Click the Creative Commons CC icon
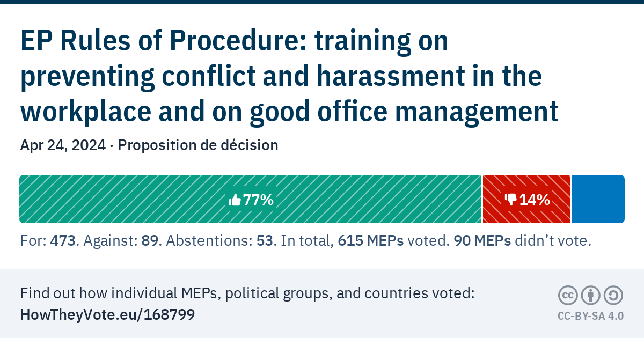Image resolution: width=644 pixels, height=338 pixels. 568,296
